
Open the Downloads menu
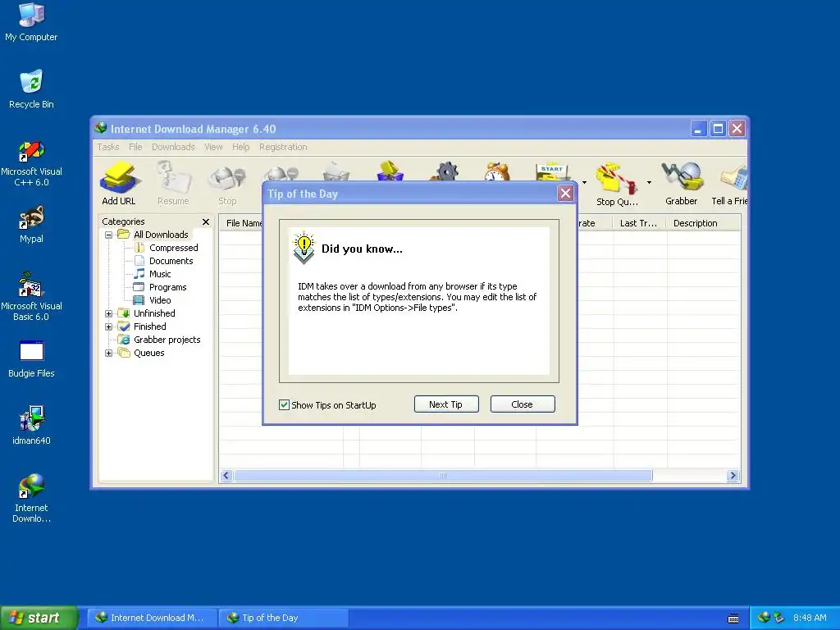click(173, 147)
